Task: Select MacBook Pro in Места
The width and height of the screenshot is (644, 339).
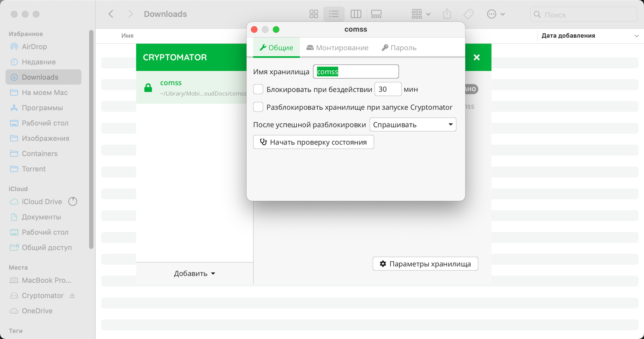Action: pos(43,280)
